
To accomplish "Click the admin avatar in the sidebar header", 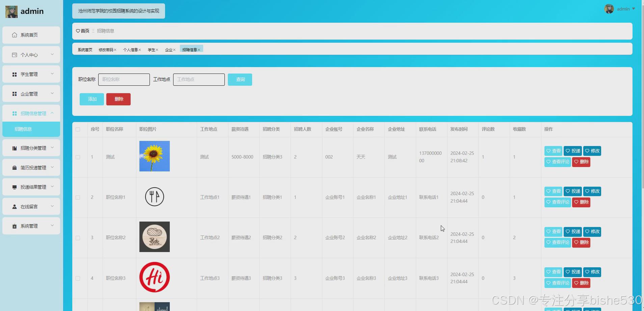I will 11,12.
